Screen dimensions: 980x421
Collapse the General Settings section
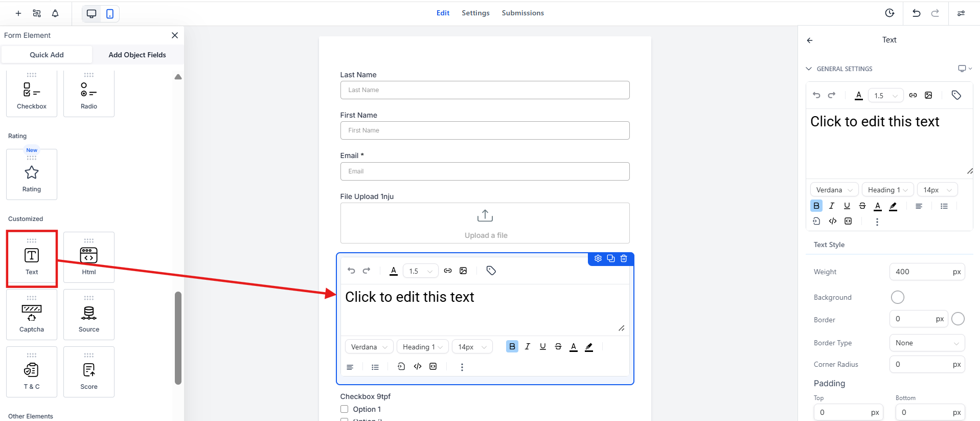809,69
